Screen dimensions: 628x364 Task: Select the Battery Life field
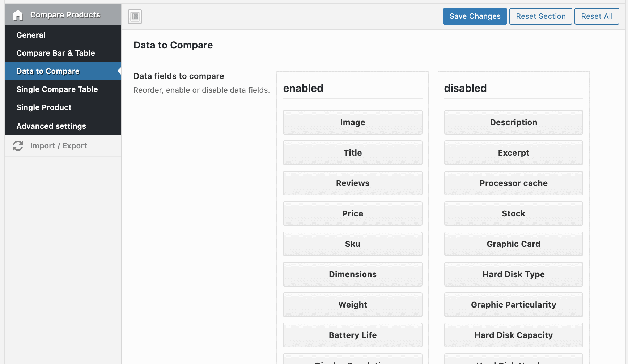[x=352, y=335]
